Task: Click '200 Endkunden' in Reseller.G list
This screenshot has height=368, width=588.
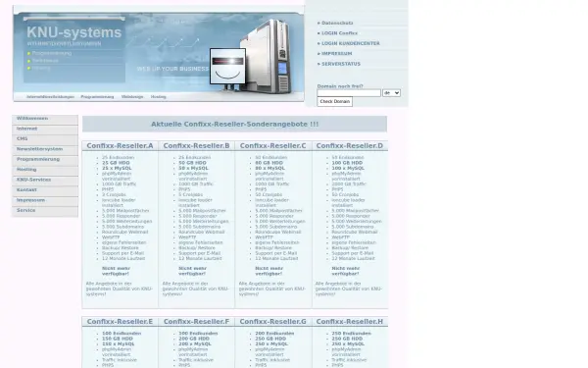Action: click(274, 334)
